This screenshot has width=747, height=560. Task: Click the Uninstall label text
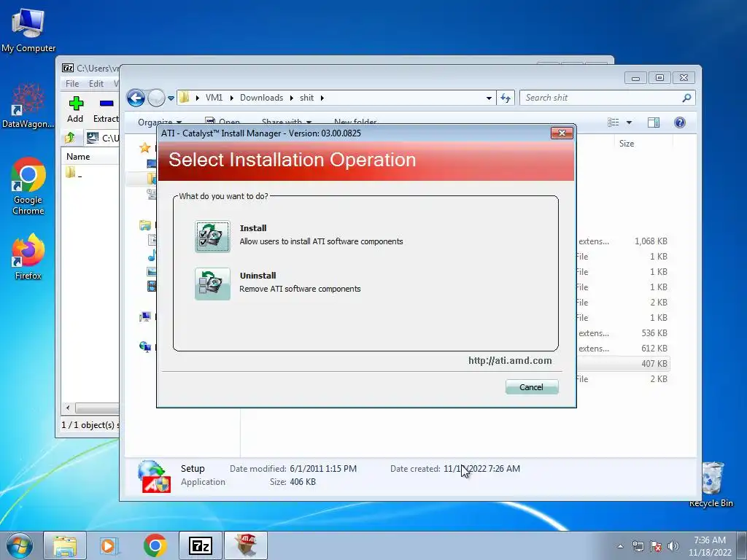point(258,276)
